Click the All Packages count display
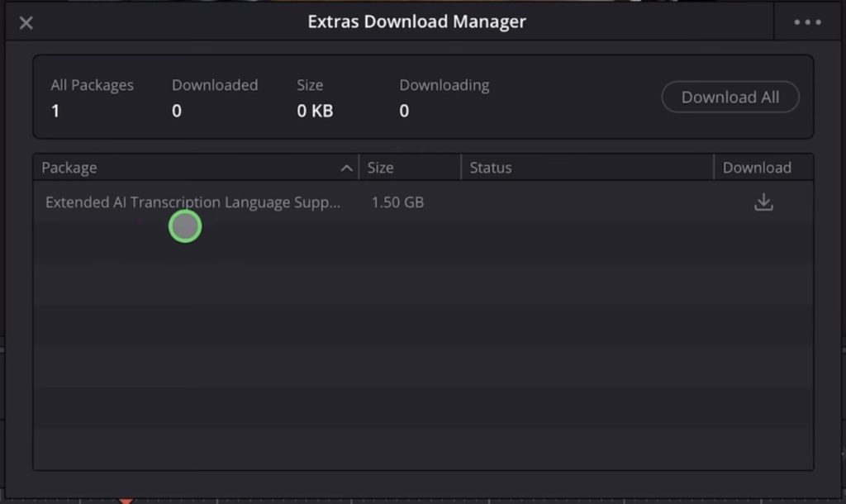The height and width of the screenshot is (504, 846). click(x=92, y=97)
